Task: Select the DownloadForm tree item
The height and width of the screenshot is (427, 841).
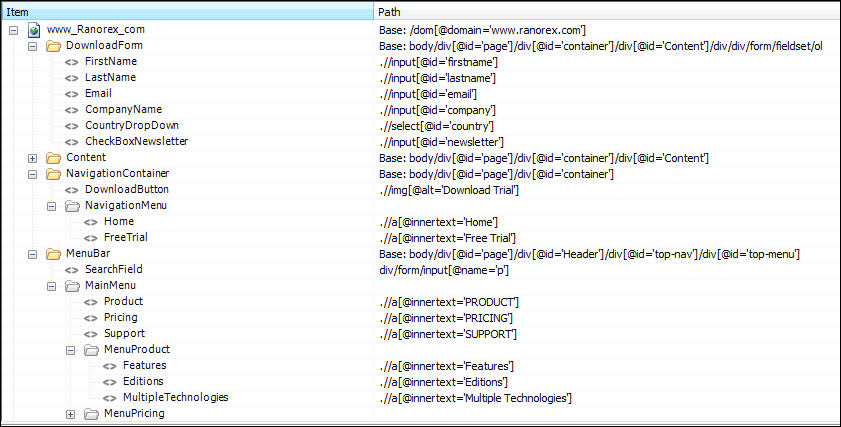Action: 104,46
